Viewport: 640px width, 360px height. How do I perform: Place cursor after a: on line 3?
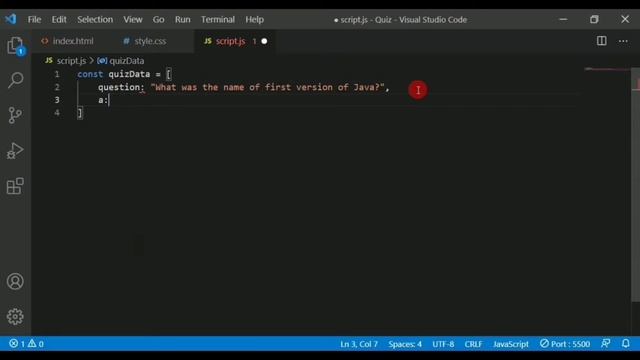point(109,100)
